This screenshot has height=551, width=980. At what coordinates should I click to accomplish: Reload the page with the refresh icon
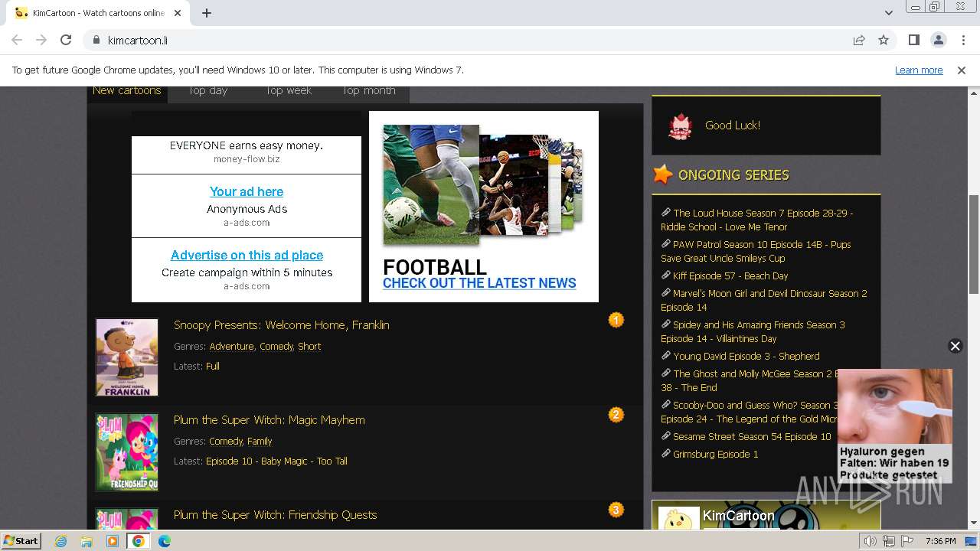click(x=66, y=40)
